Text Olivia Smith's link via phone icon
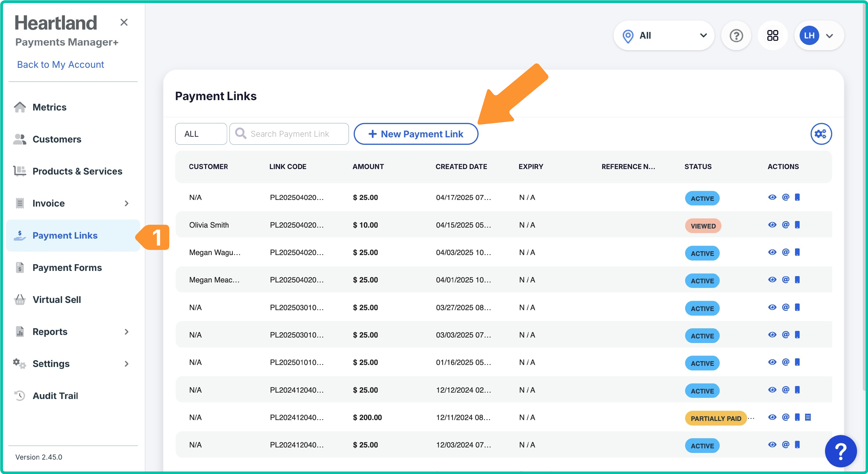This screenshot has width=868, height=474. point(797,225)
